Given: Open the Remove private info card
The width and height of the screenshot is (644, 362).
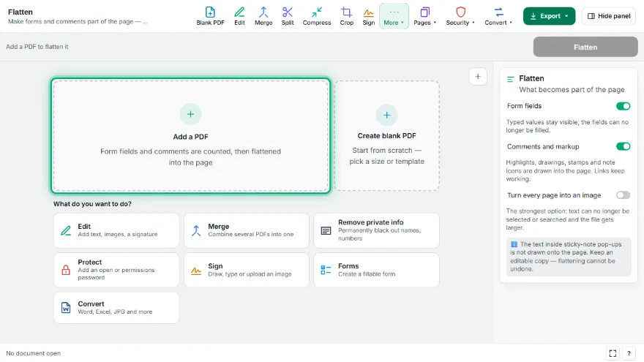Looking at the screenshot, I should (x=377, y=230).
